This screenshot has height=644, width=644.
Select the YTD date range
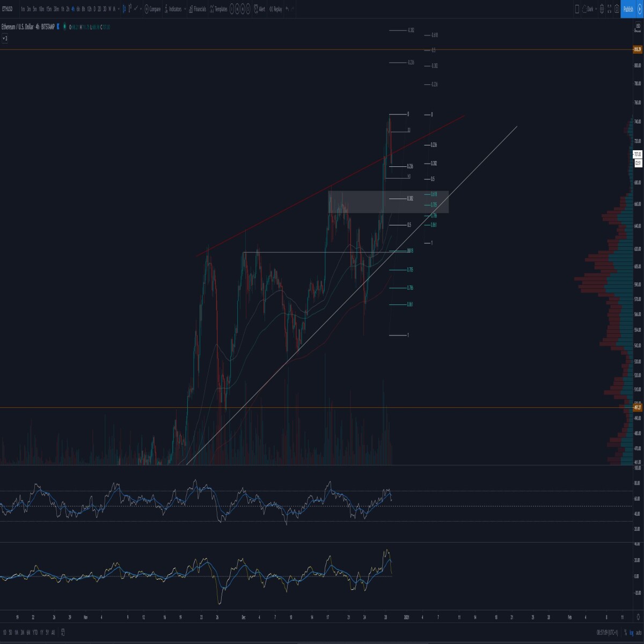click(x=35, y=632)
